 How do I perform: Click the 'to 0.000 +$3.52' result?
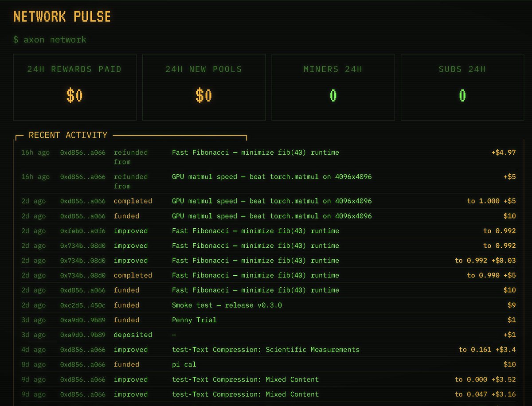tap(485, 379)
